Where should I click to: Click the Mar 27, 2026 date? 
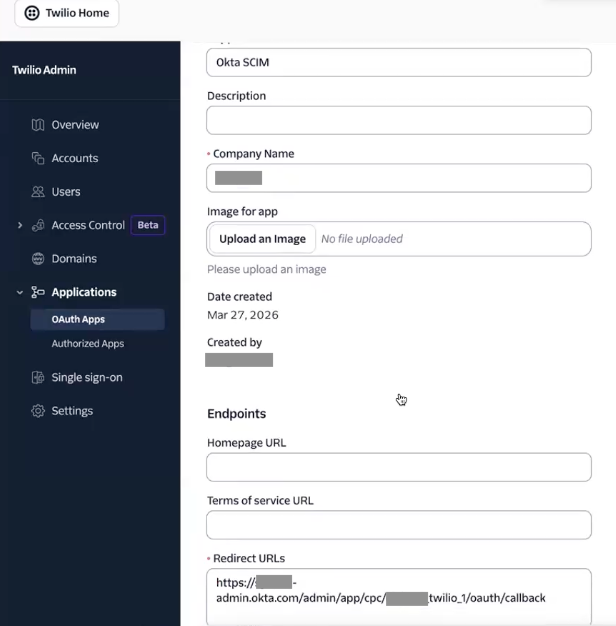[243, 315]
